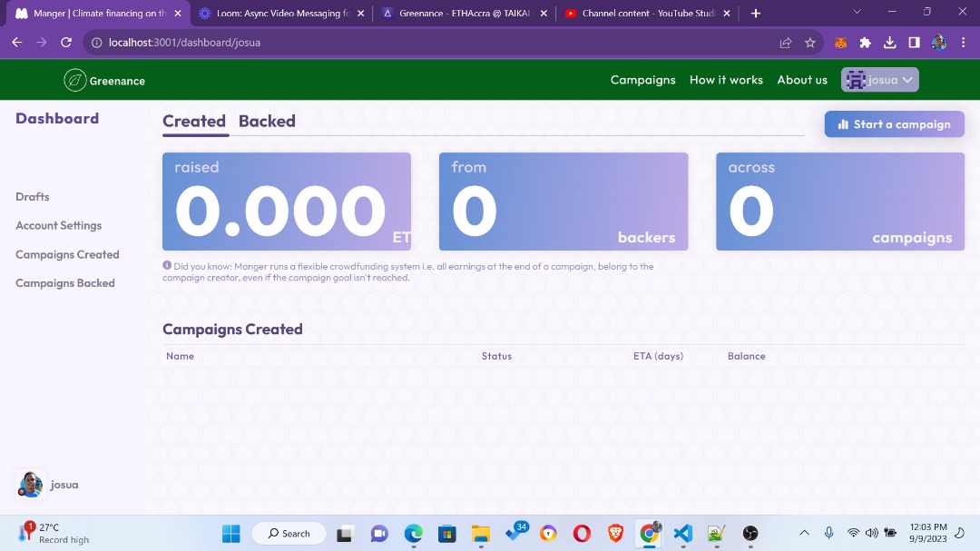
Task: Click the taskbar Search box
Action: click(x=289, y=534)
